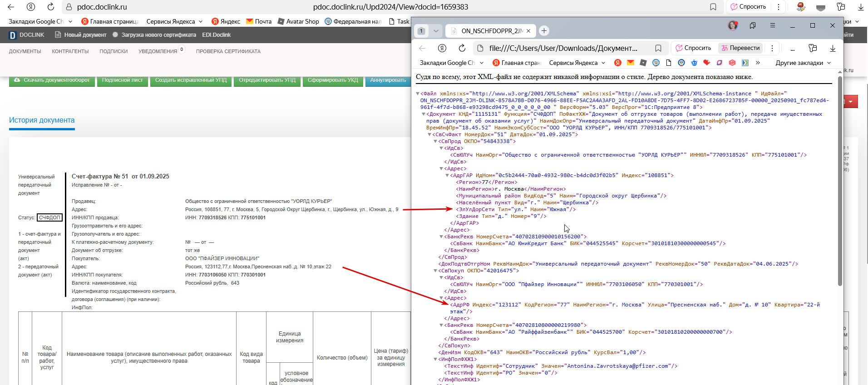The image size is (868, 385).
Task: Collapse the root Файл XML node
Action: point(418,94)
